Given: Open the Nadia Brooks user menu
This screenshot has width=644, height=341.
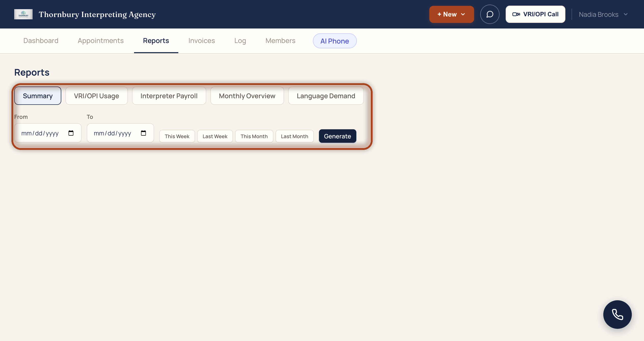Looking at the screenshot, I should [603, 15].
